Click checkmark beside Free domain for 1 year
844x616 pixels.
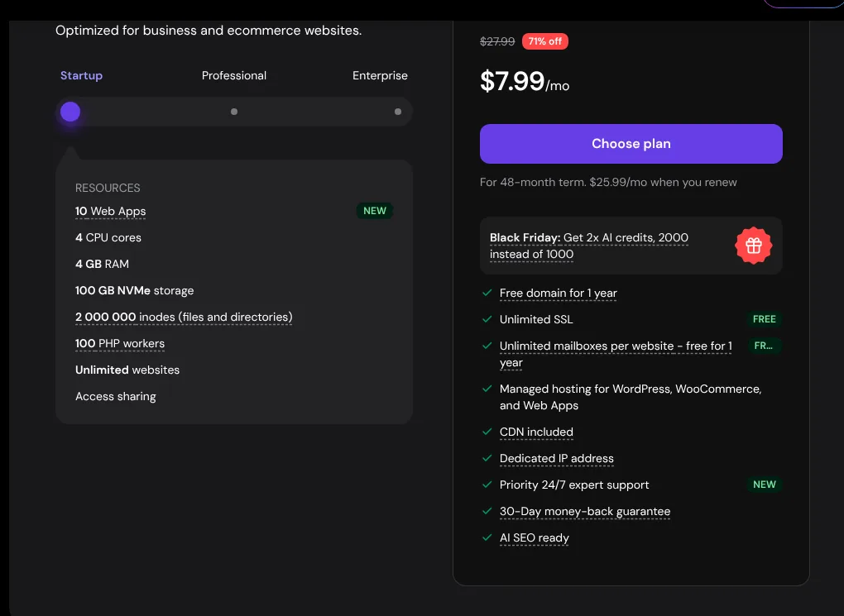pos(487,293)
